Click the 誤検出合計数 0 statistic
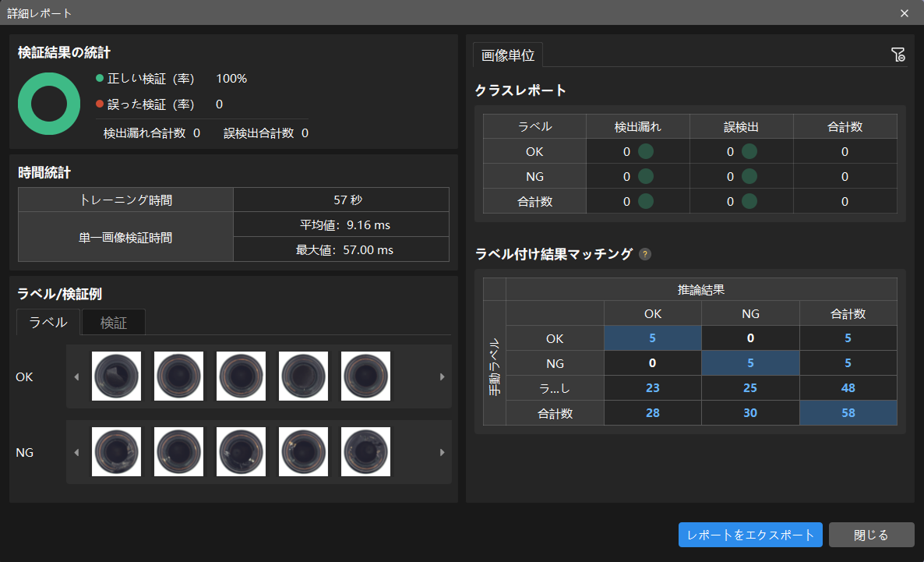The image size is (924, 562). click(x=266, y=133)
